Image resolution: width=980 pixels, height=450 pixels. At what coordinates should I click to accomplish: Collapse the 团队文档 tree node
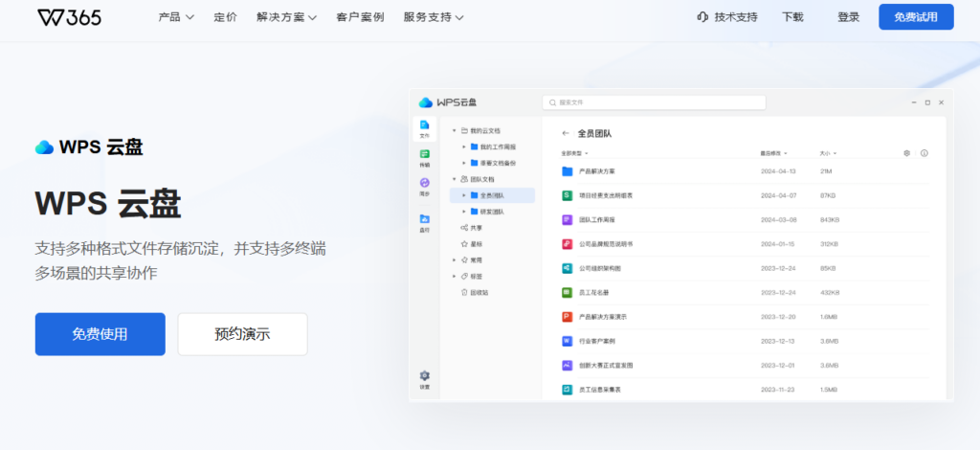pos(454,179)
